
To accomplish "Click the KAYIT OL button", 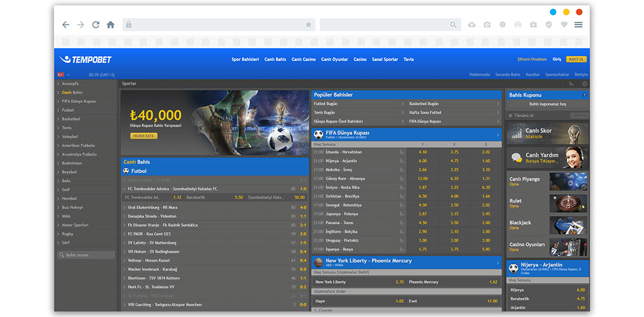I will point(576,59).
